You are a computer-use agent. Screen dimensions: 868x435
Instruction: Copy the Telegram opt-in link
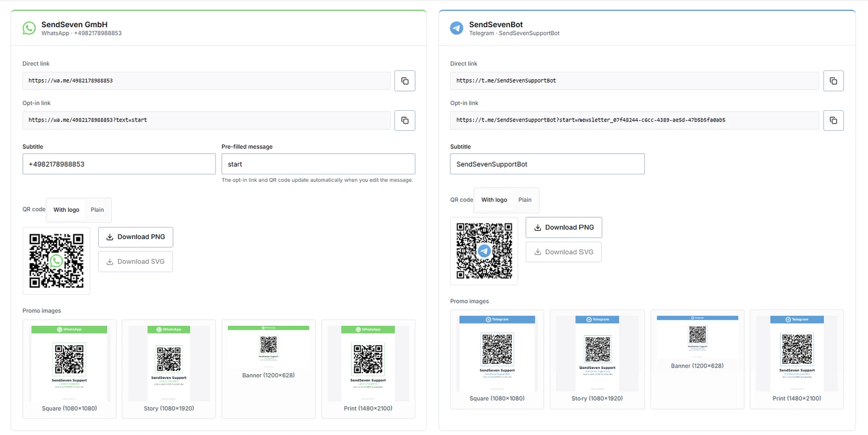pyautogui.click(x=833, y=121)
